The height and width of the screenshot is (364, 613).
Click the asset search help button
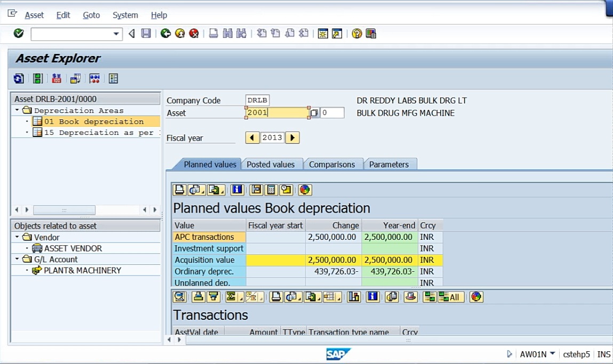coord(314,113)
